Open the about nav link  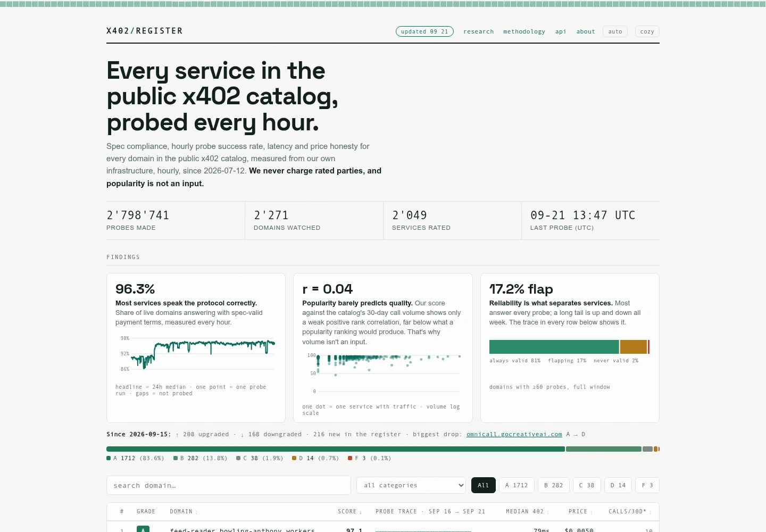coord(586,31)
